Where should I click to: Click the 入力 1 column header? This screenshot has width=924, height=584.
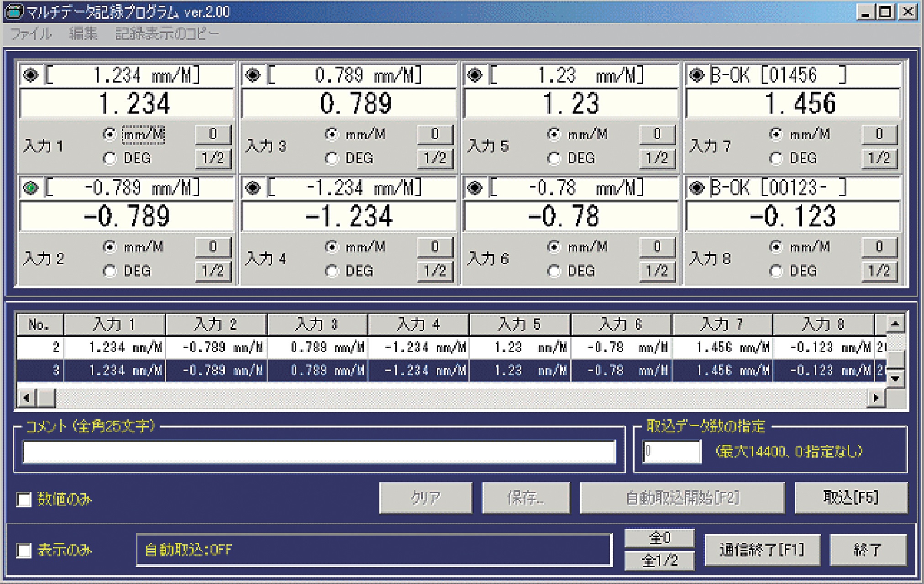(115, 325)
